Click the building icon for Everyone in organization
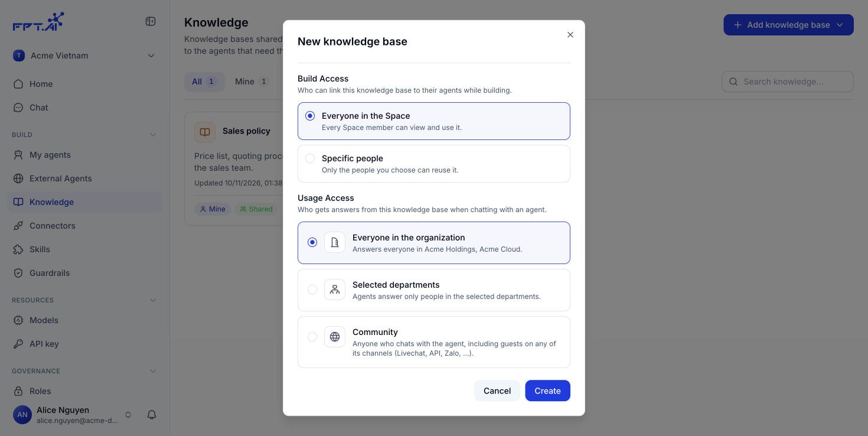Image resolution: width=868 pixels, height=436 pixels. (335, 242)
